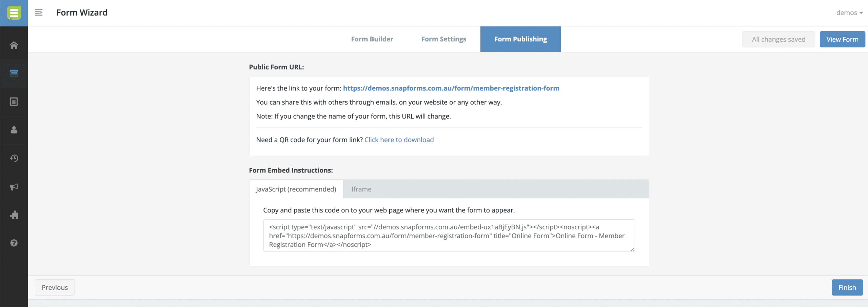Toggle the sidebar collapse menu icon
The height and width of the screenshot is (307, 868).
39,13
